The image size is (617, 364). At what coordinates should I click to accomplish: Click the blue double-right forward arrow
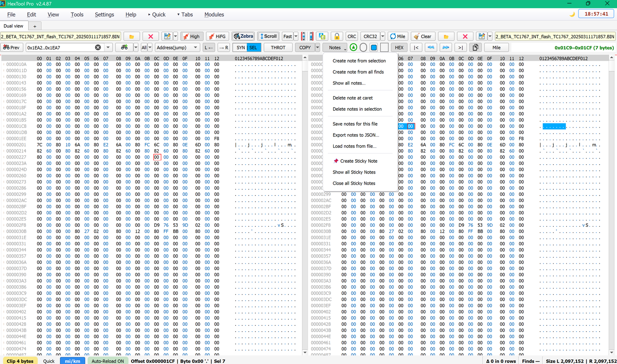point(446,47)
